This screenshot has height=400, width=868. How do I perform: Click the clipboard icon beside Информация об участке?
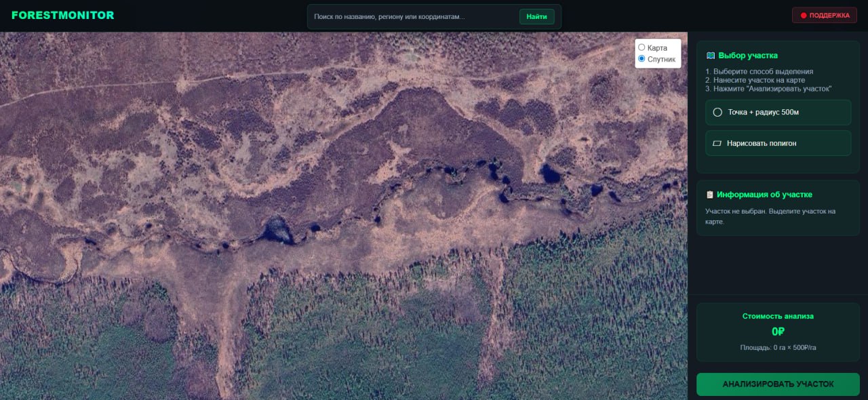coord(710,195)
